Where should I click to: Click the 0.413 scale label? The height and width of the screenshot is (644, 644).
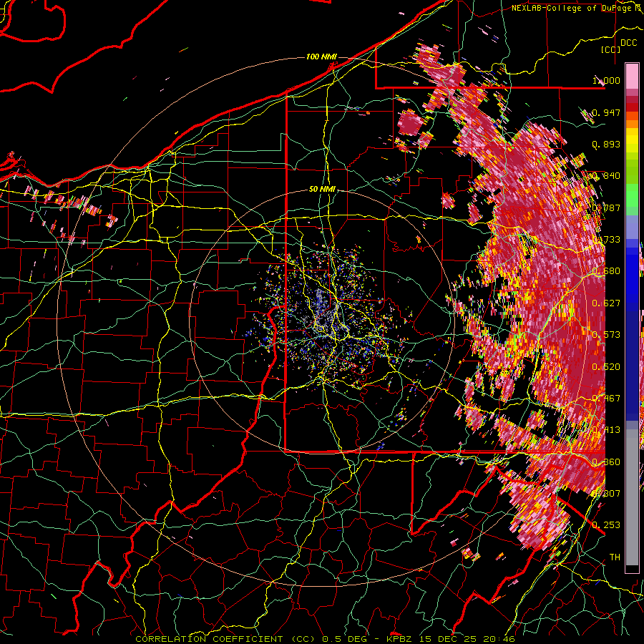(606, 430)
